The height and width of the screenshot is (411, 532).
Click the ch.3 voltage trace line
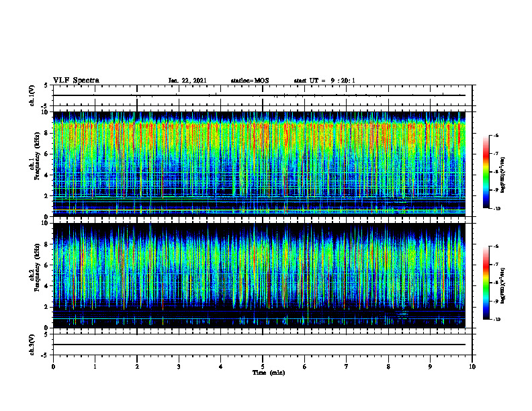(259, 345)
